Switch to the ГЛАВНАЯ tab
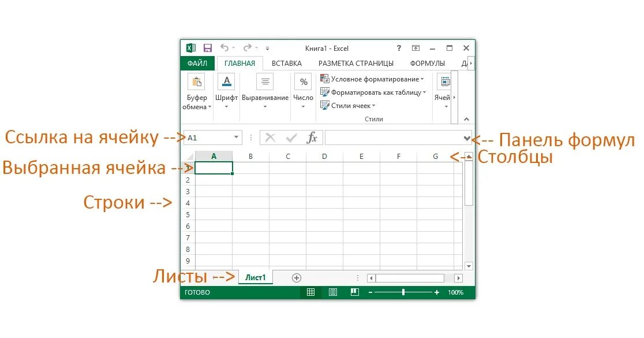 click(x=240, y=64)
